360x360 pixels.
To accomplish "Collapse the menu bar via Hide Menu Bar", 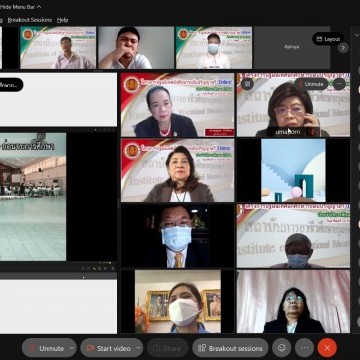I will [21, 6].
